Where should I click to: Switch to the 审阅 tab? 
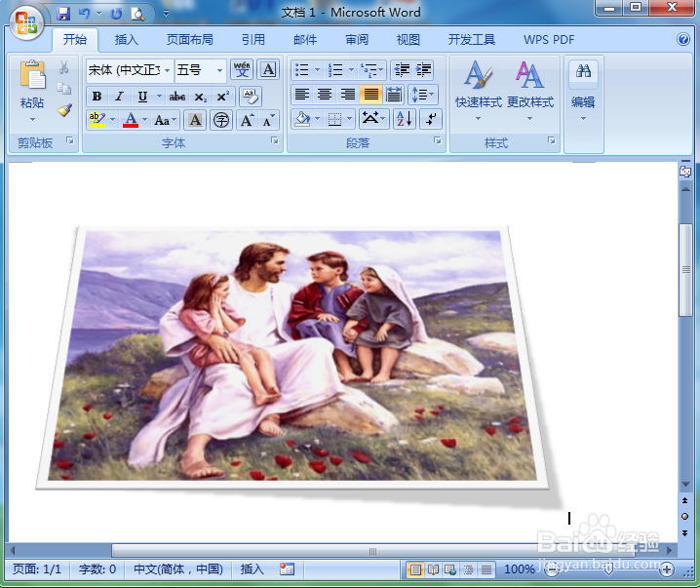(357, 40)
